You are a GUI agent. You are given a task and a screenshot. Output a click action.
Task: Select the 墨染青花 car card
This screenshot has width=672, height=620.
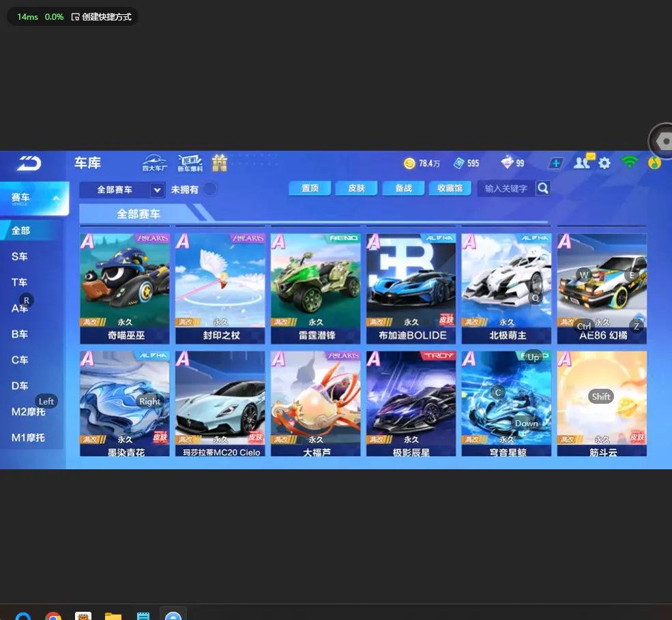(125, 404)
